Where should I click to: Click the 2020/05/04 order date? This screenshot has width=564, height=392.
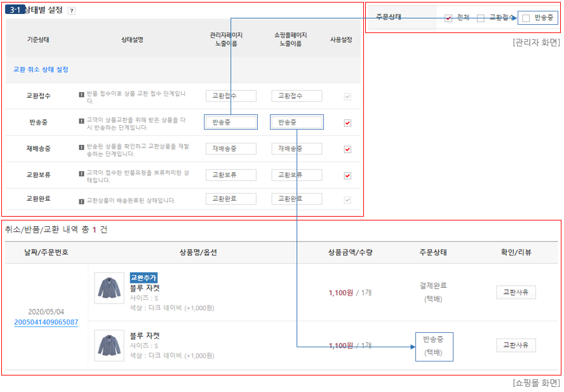click(46, 312)
